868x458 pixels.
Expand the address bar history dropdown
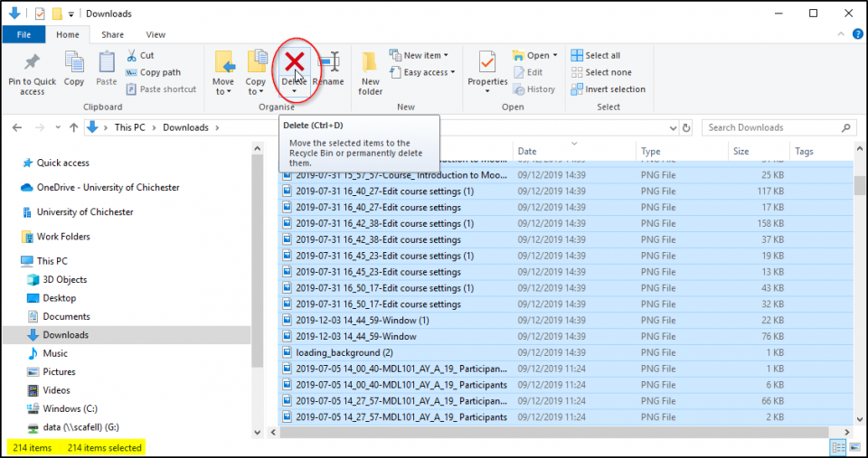[673, 127]
